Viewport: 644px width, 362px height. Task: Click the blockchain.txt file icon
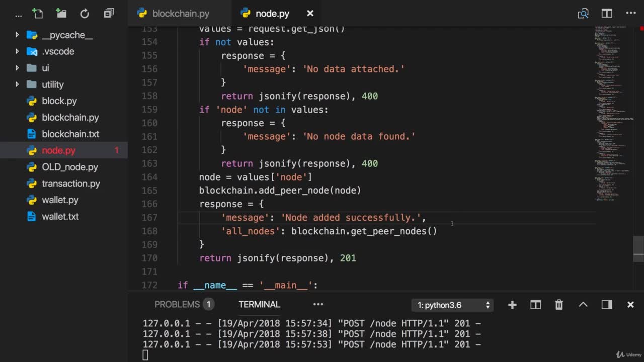[32, 134]
